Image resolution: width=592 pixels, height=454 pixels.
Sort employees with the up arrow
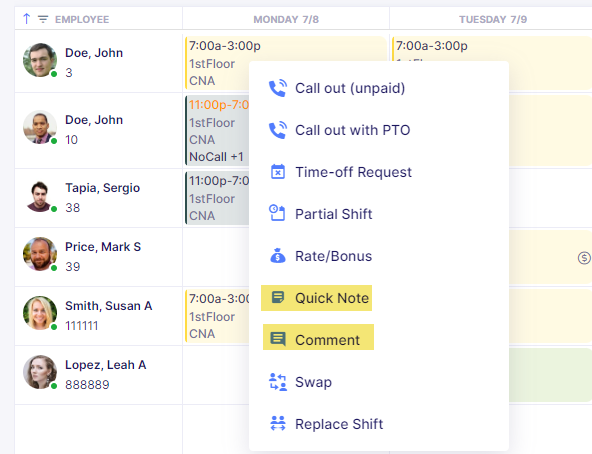pyautogui.click(x=26, y=19)
